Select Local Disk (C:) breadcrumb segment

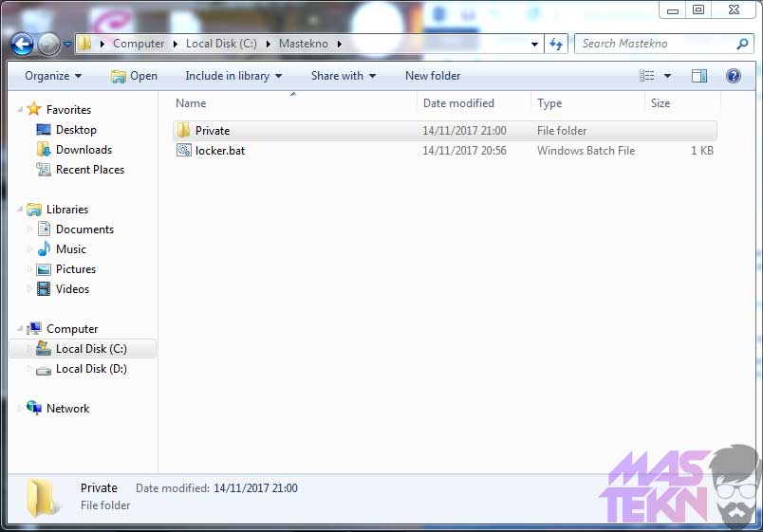(x=221, y=44)
